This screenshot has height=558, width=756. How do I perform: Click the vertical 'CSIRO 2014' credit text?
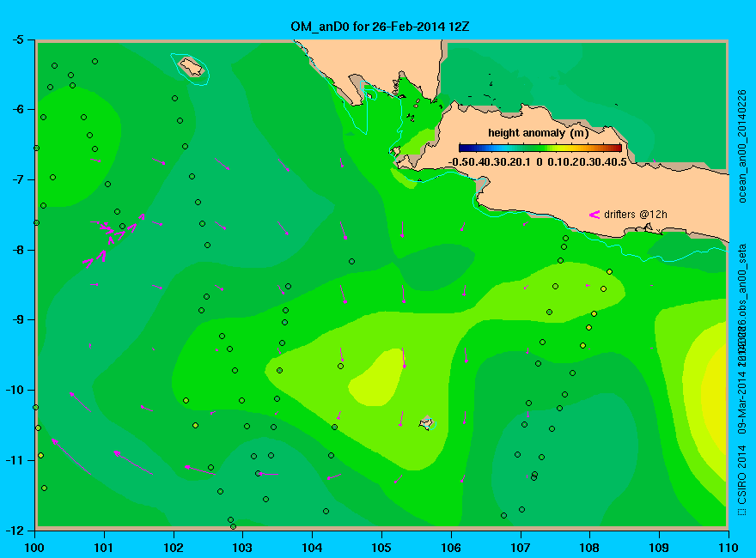tap(742, 475)
